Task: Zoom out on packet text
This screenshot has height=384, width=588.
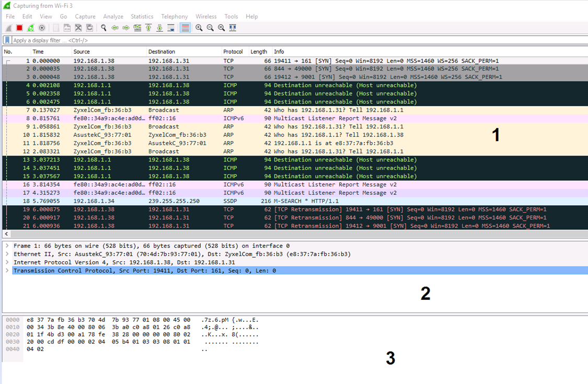Action: coord(211,28)
